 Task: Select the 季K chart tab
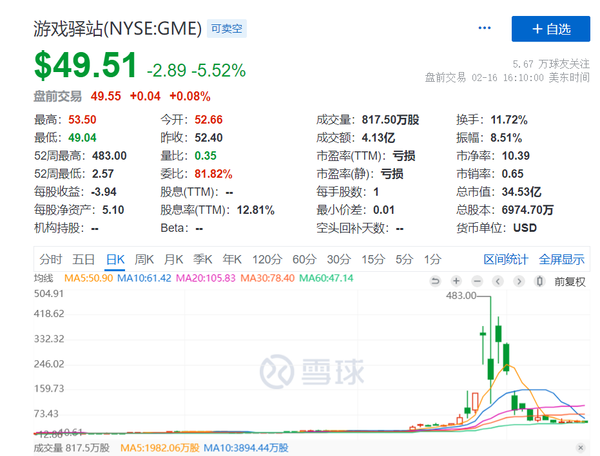202,259
